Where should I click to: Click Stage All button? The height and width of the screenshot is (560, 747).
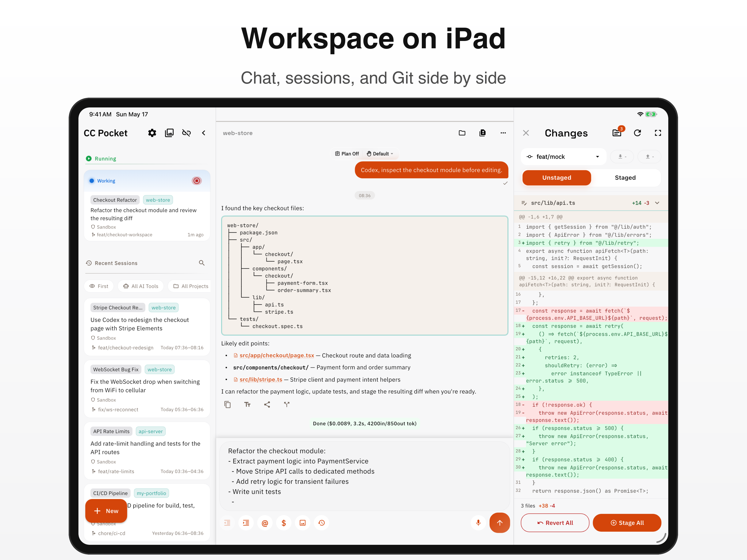(627, 523)
